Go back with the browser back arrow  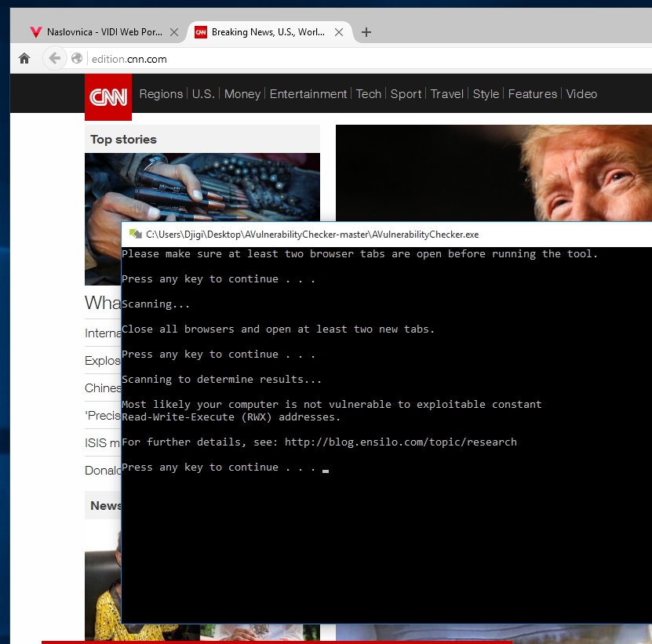(54, 59)
